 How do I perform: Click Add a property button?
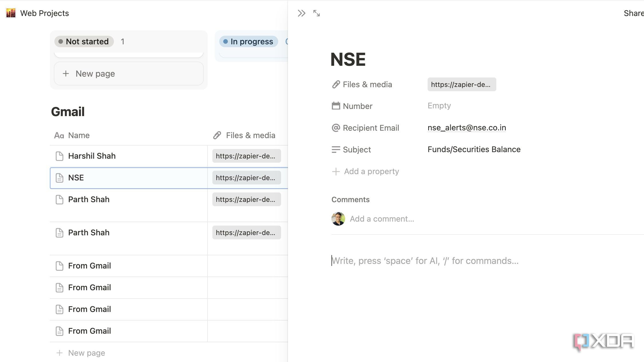coord(365,171)
